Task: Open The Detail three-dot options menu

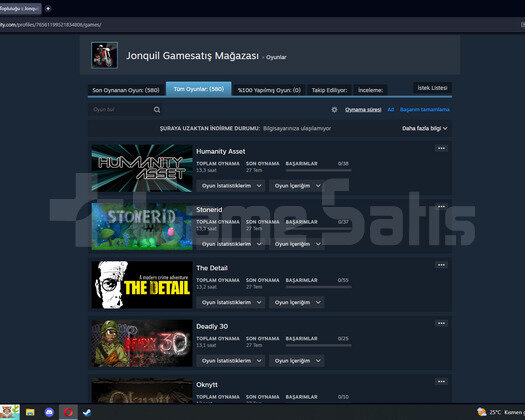Action: [x=441, y=265]
